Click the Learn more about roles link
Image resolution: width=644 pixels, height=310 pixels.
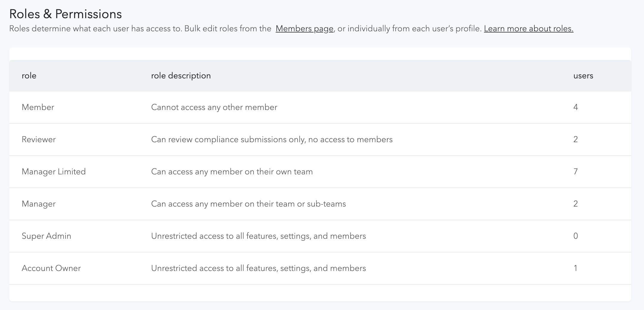pyautogui.click(x=528, y=29)
